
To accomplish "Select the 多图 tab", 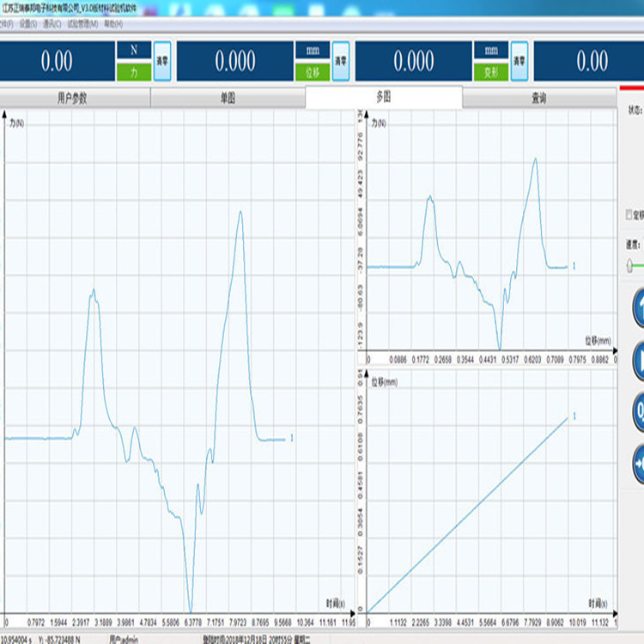I will 383,97.
